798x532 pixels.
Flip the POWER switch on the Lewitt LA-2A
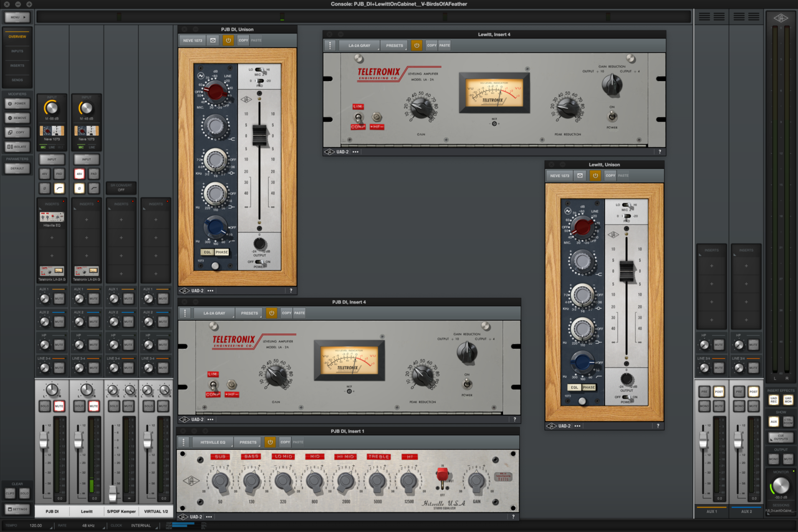(x=612, y=116)
